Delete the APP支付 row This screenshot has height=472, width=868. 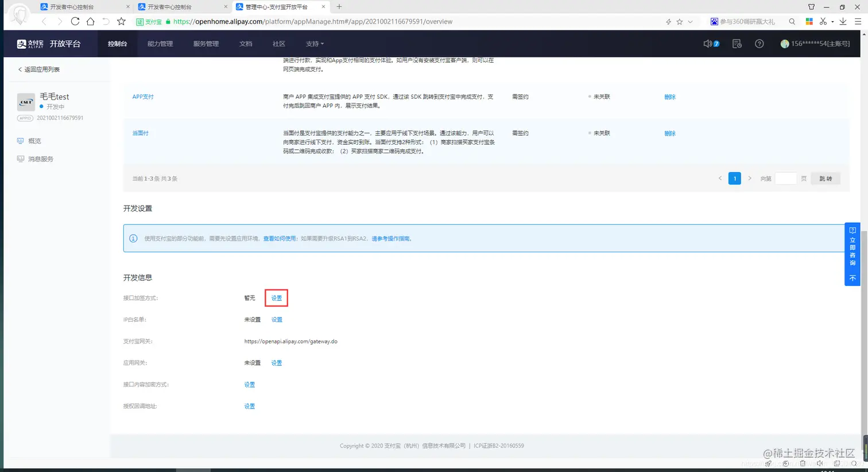(x=670, y=97)
